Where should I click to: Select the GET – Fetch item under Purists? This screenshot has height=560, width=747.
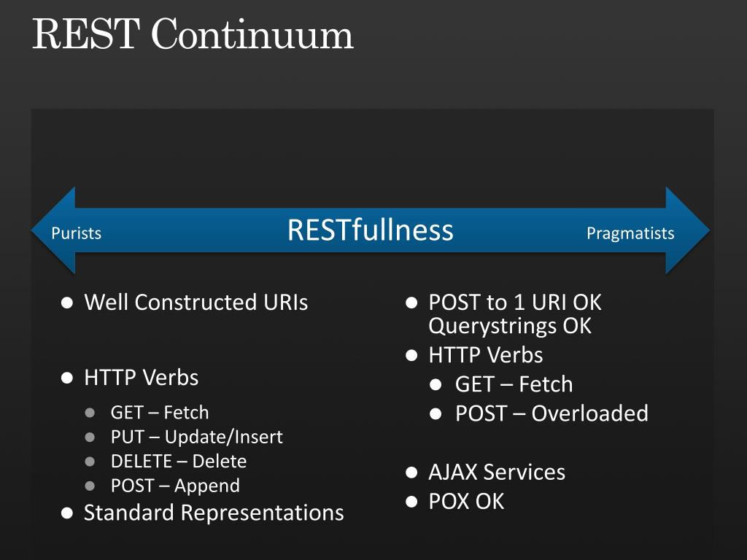[x=160, y=413]
